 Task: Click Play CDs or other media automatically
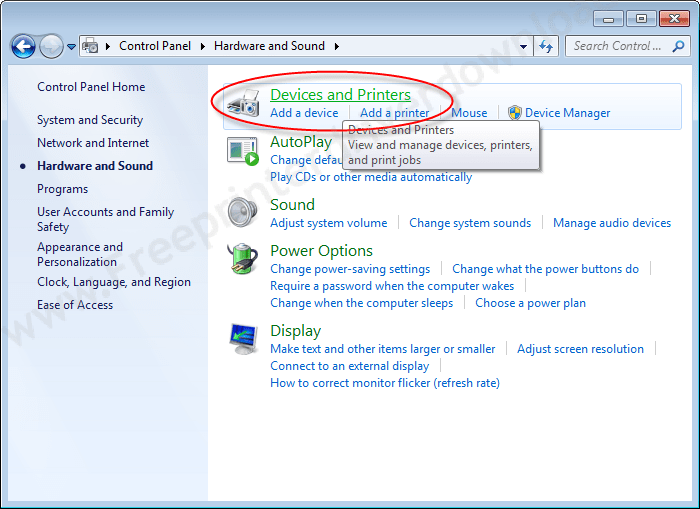coord(371,177)
